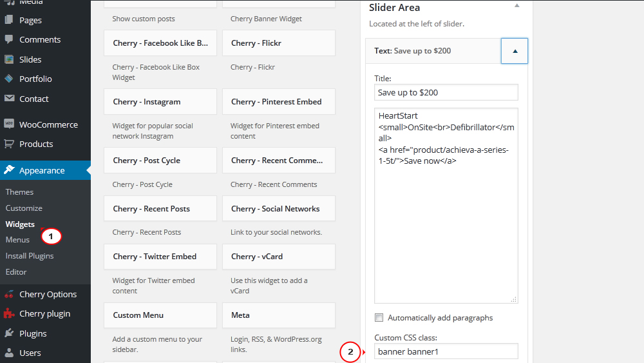Click the Comments speech bubble icon

coord(9,39)
